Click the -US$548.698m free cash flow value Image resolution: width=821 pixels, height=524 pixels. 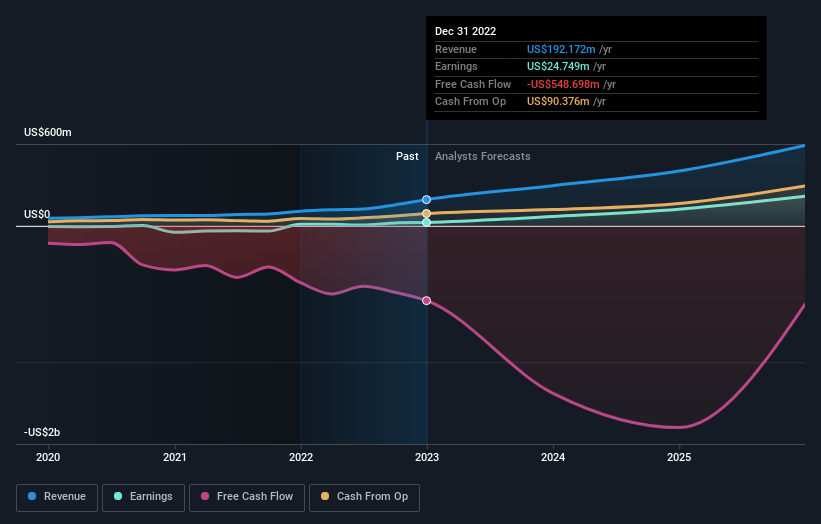click(563, 84)
